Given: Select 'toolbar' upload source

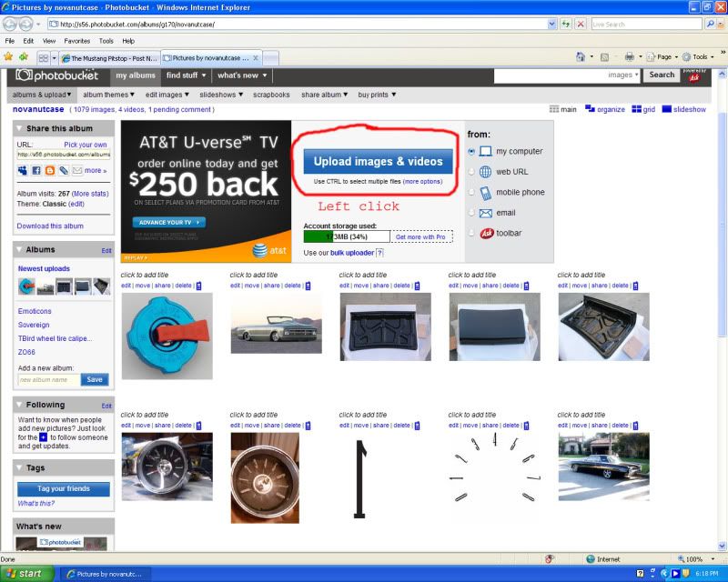Looking at the screenshot, I should pyautogui.click(x=471, y=233).
